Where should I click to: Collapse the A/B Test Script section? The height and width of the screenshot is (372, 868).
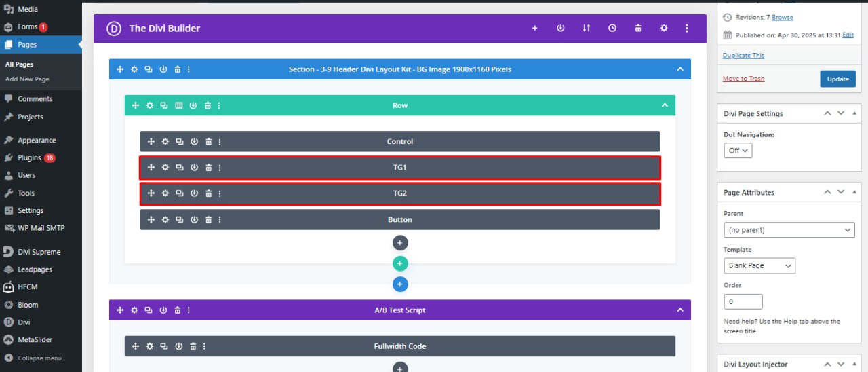pos(680,310)
